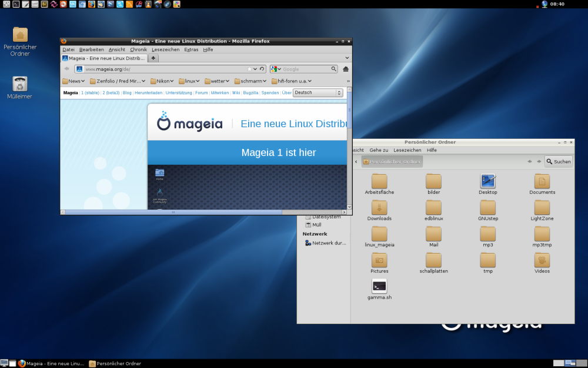Open a new tab with the plus button
Screen dimensions: 588x368
point(153,58)
